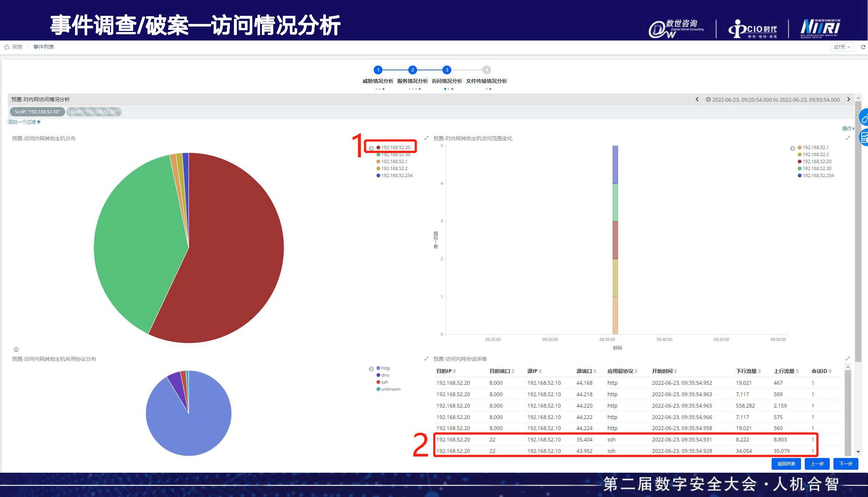Toggle 192.168.52.30 in bar chart legend
The height and width of the screenshot is (497, 868).
pyautogui.click(x=814, y=168)
